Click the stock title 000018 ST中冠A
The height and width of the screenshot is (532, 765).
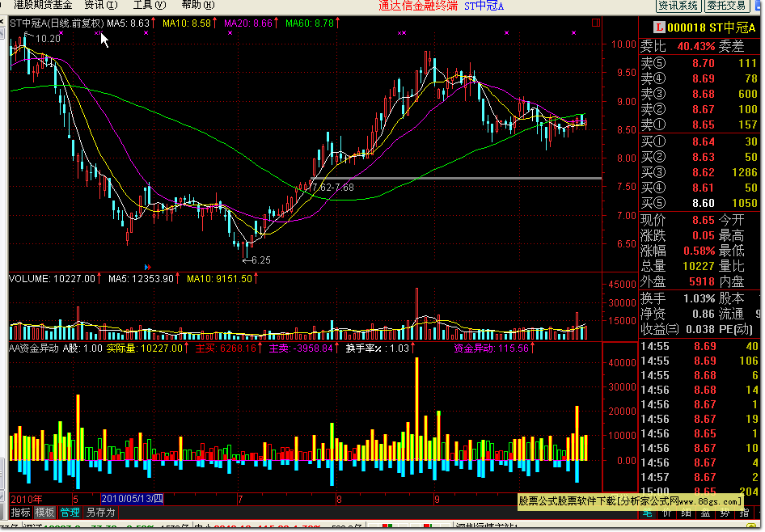[x=711, y=27]
